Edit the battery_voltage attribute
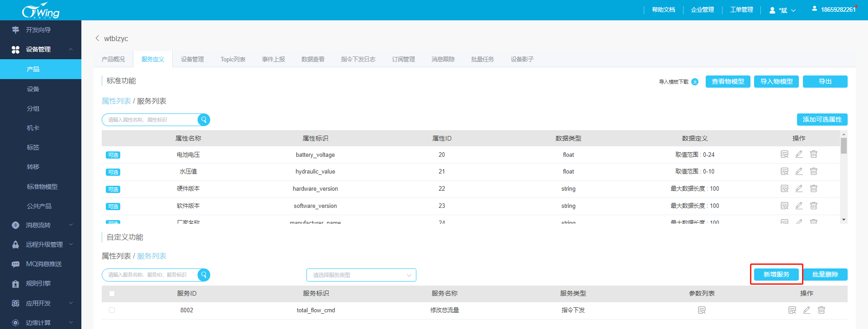Screen dimensions: 868x329 pyautogui.click(x=799, y=155)
